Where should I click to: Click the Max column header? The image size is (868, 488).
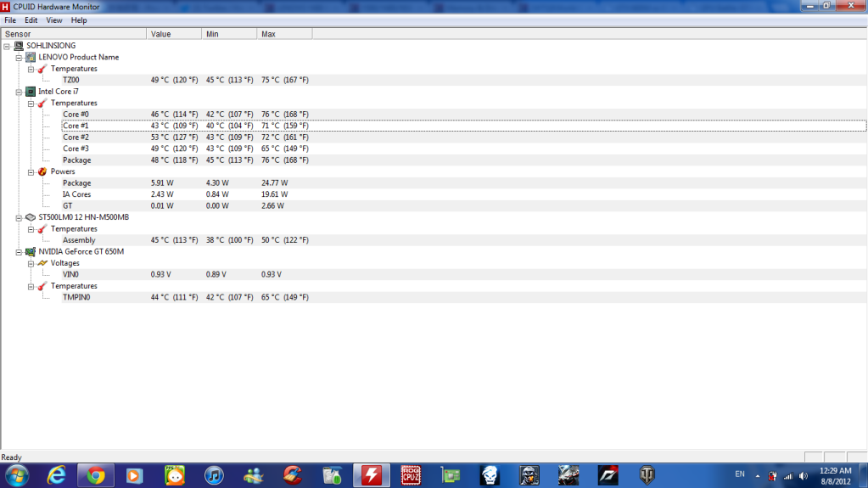[x=269, y=34]
